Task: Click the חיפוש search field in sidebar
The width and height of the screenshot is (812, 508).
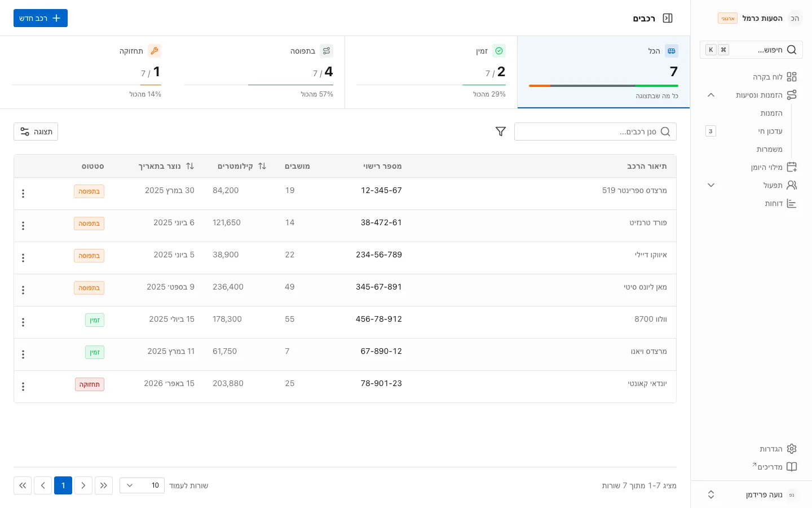Action: click(x=751, y=50)
